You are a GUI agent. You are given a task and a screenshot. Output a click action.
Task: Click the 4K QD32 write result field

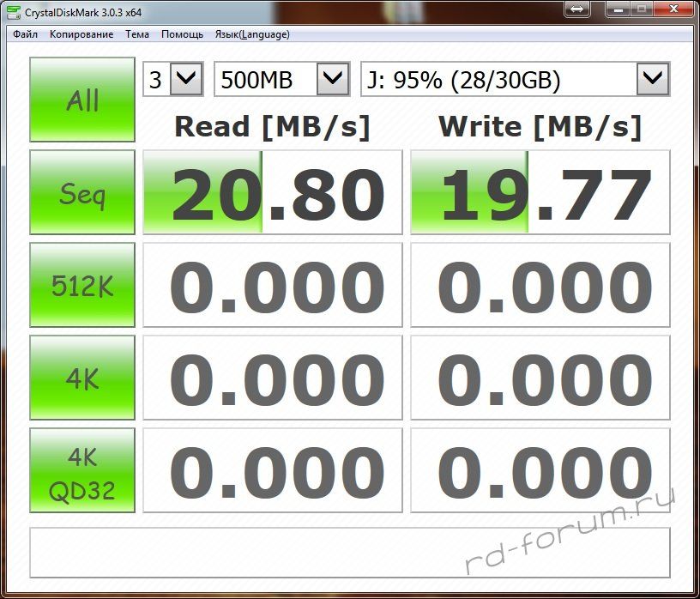point(540,470)
